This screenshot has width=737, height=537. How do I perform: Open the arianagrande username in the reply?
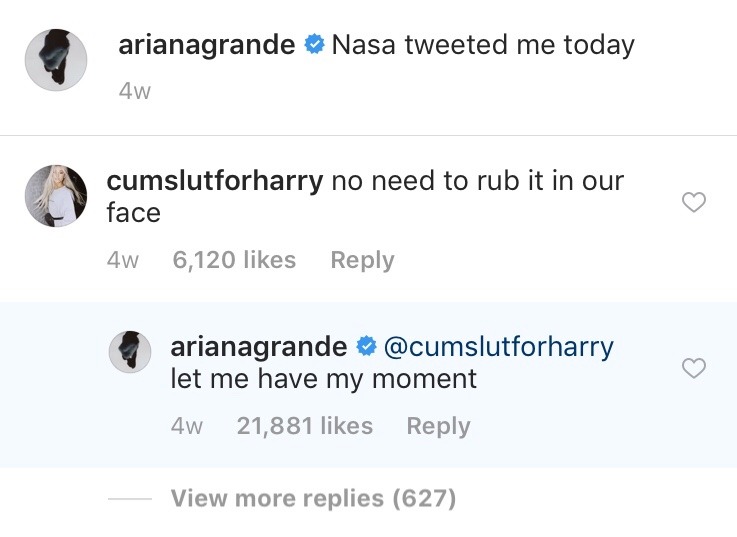259,347
